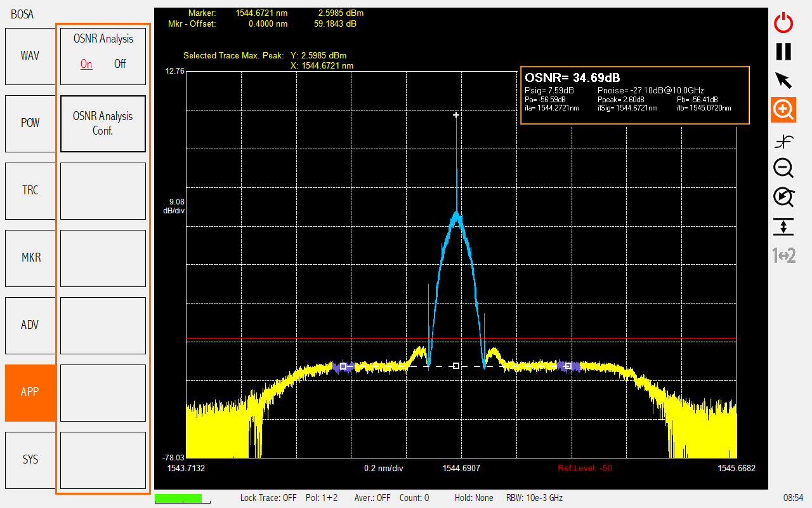Click the curve-with-axes icon
This screenshot has height=508, width=812.
[x=783, y=142]
